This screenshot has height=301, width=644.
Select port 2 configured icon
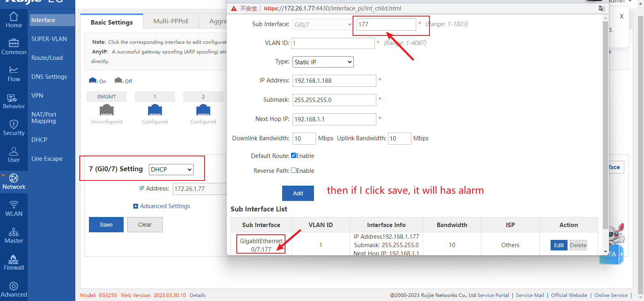pos(203,110)
